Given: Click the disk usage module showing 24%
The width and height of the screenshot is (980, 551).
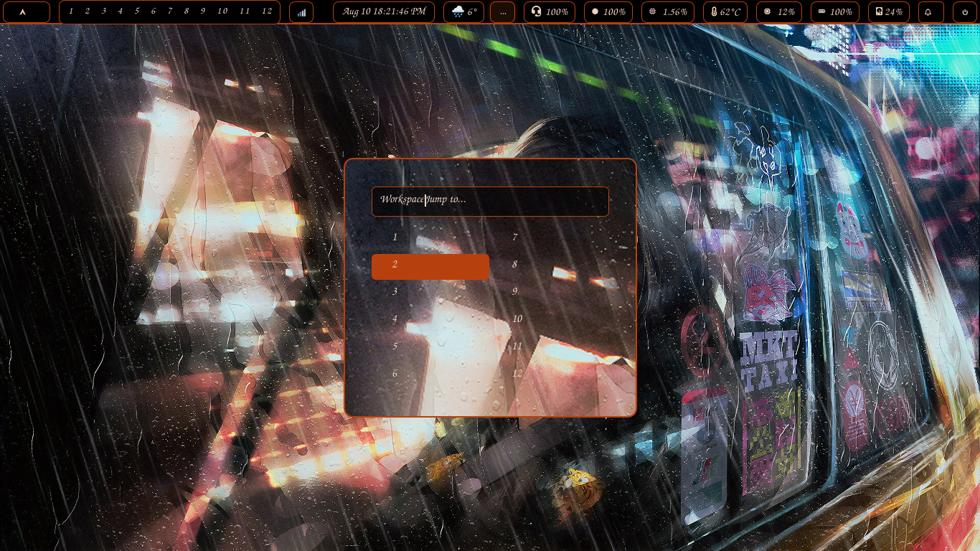Looking at the screenshot, I should point(889,12).
